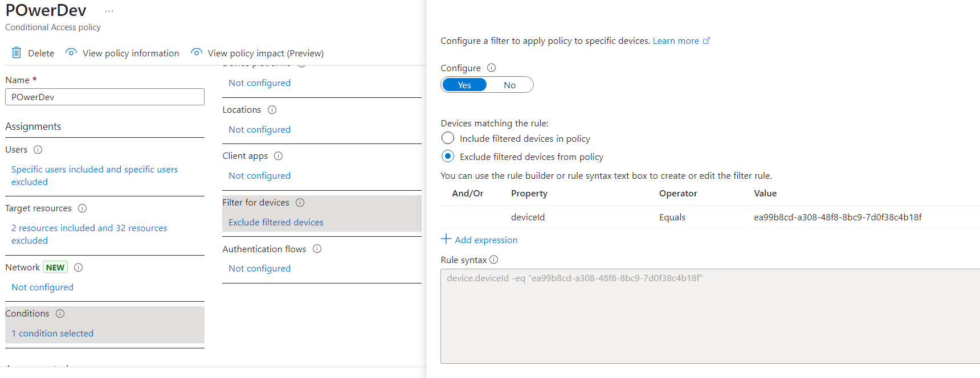
Task: Click the info icon next to Users
Action: click(38, 150)
